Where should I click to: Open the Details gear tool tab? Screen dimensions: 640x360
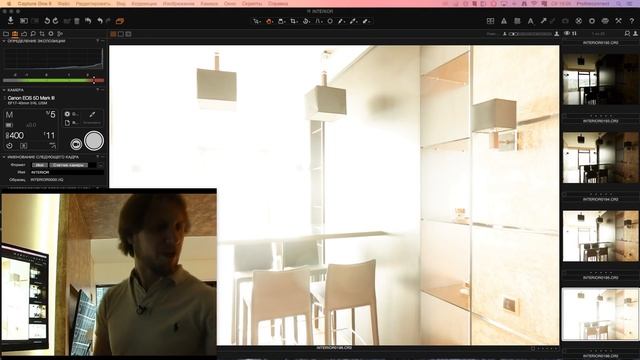click(x=51, y=34)
